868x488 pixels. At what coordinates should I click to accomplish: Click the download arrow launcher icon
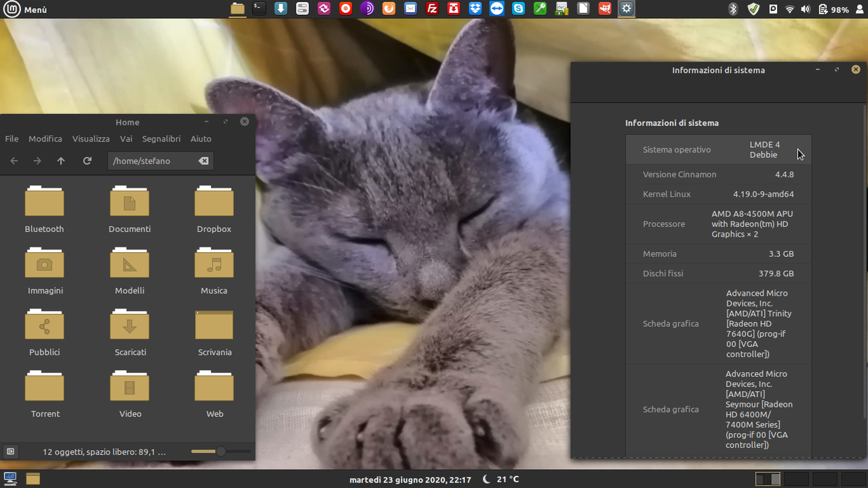(x=281, y=9)
